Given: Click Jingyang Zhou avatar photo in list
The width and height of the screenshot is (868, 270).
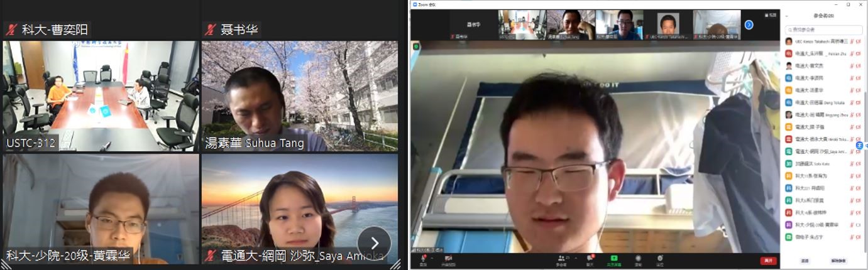Looking at the screenshot, I should click(x=789, y=115).
